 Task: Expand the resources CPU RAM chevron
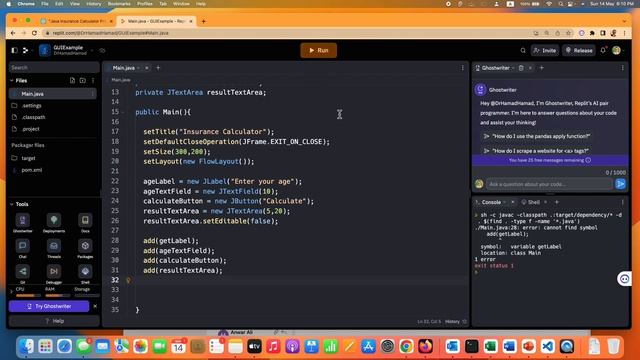(11, 291)
